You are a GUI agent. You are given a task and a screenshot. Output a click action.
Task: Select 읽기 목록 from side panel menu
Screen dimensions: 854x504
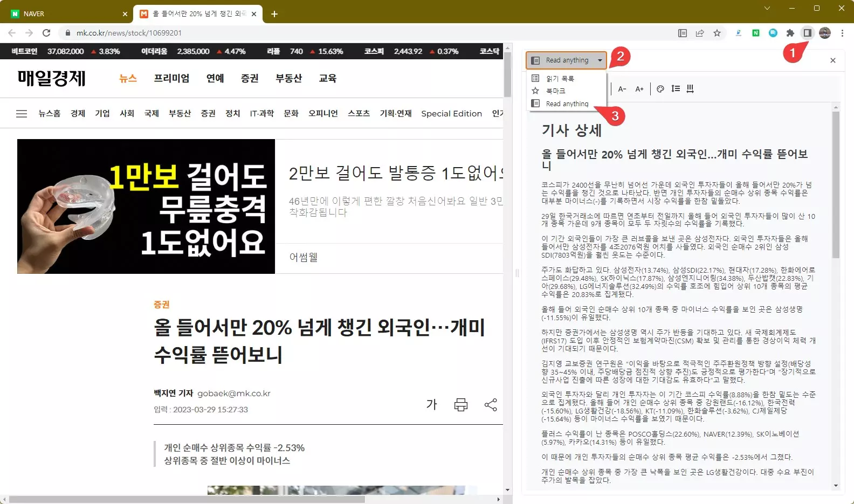click(x=566, y=78)
